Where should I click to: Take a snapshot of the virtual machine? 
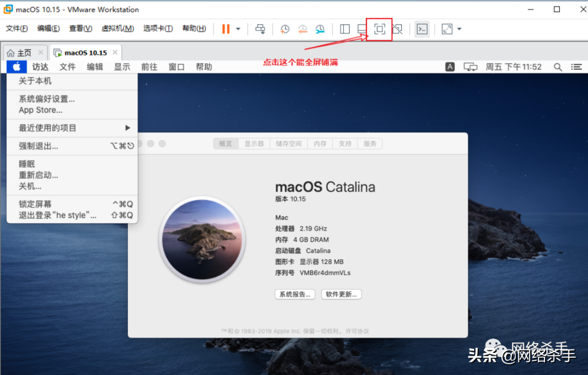285,29
